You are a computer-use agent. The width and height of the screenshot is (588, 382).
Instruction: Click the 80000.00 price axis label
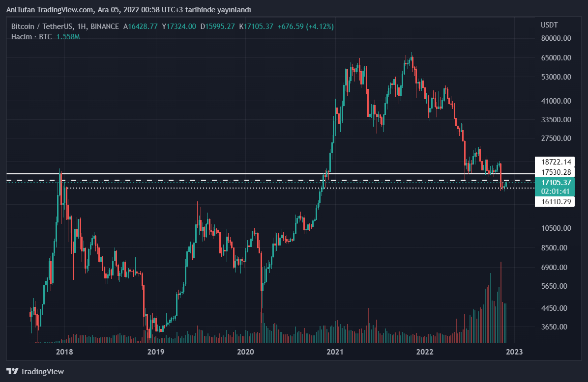556,38
